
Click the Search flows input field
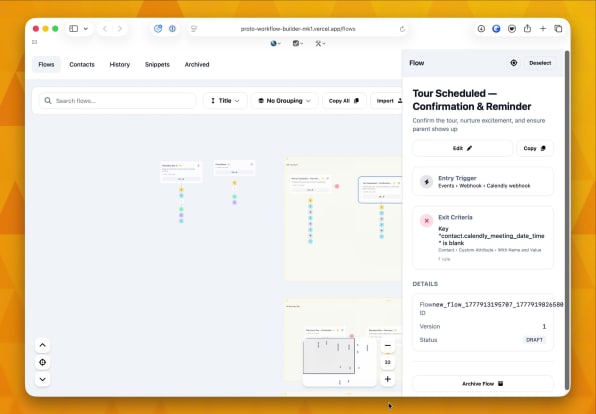click(x=117, y=101)
